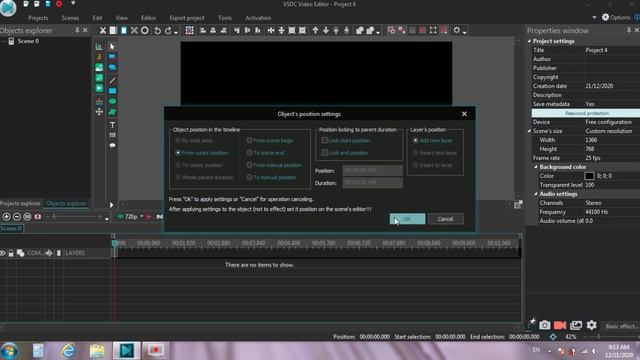Select To scene end radio button

pyautogui.click(x=249, y=153)
